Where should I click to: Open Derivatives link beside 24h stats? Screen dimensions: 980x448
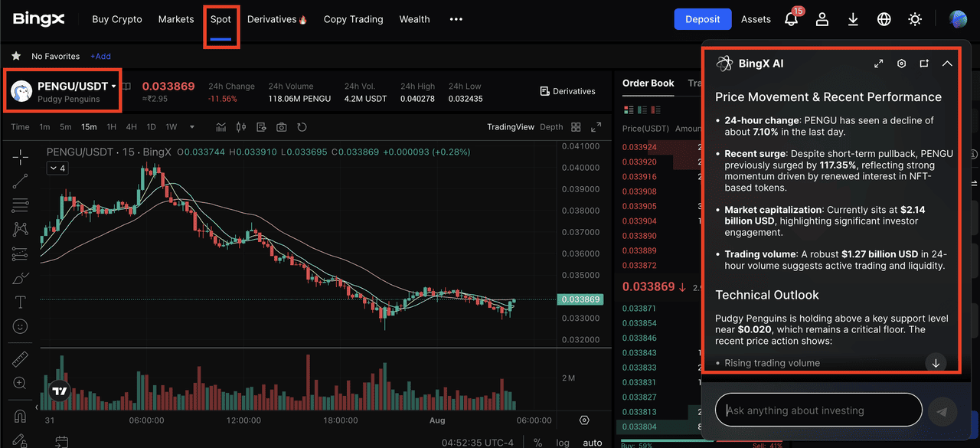pos(567,91)
